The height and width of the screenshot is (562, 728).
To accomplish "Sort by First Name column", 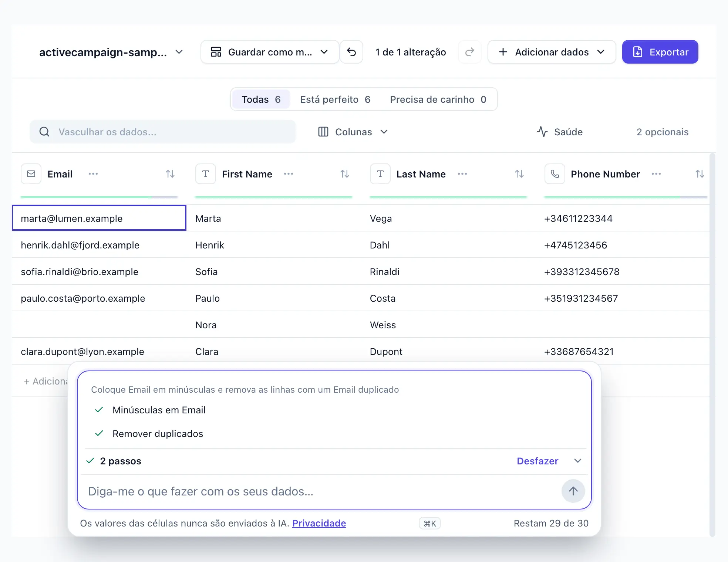I will click(x=345, y=174).
